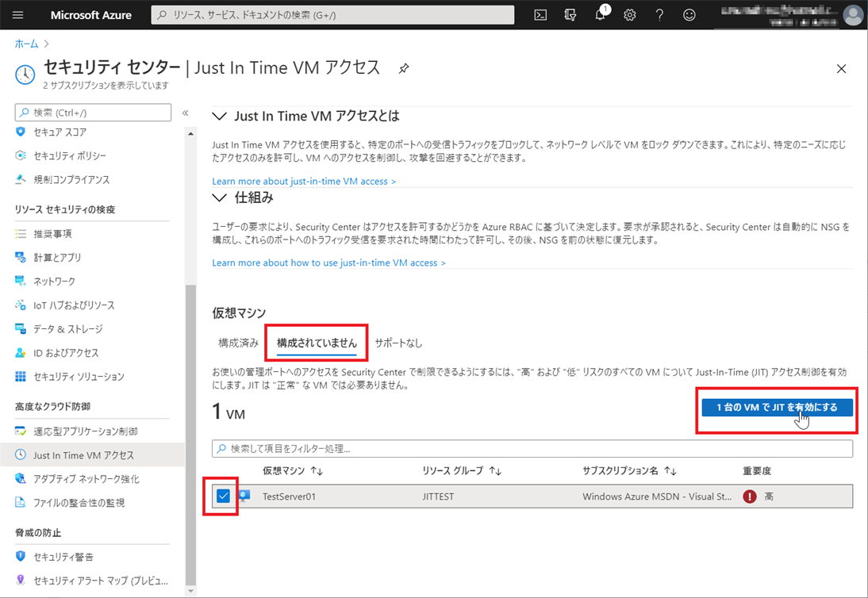Open the notifications bell
This screenshot has height=598, width=868.
(601, 13)
